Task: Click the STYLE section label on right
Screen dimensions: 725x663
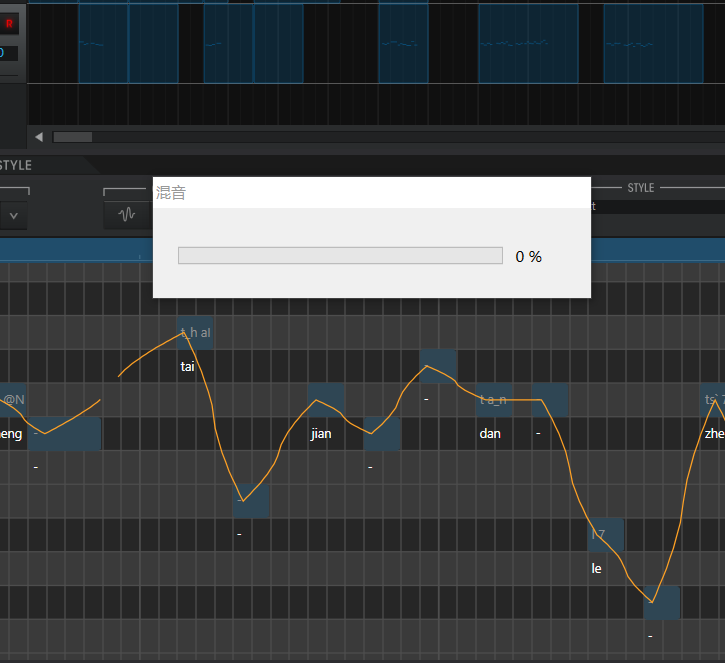Action: pos(640,188)
